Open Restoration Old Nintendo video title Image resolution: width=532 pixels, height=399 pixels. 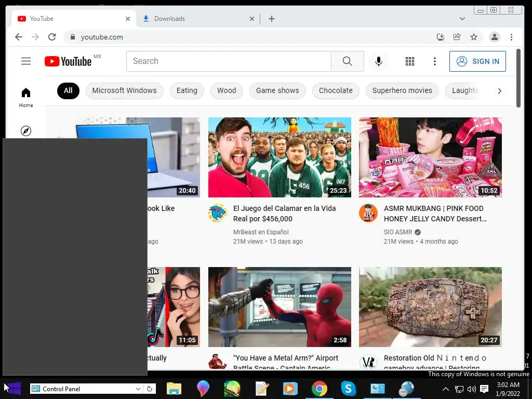(x=435, y=362)
